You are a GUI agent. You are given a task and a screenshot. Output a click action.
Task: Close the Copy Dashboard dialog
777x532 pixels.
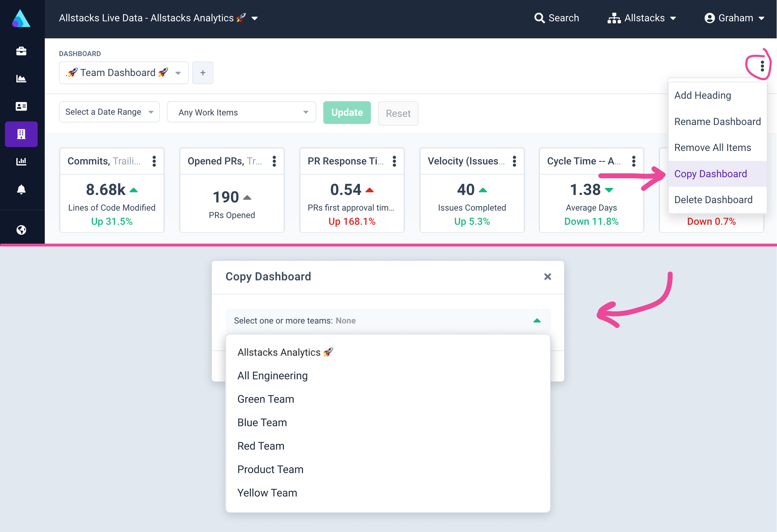547,277
